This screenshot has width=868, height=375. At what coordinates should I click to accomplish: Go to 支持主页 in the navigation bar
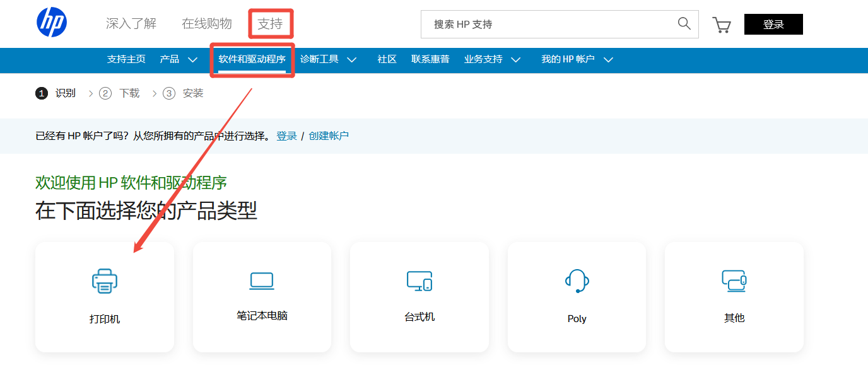point(126,59)
